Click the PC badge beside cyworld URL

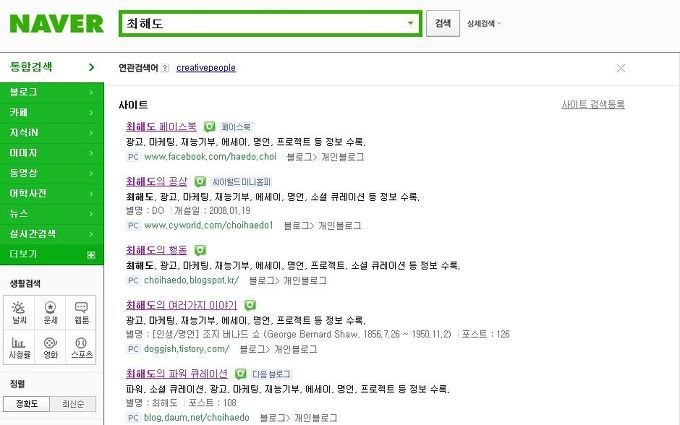[x=133, y=226]
